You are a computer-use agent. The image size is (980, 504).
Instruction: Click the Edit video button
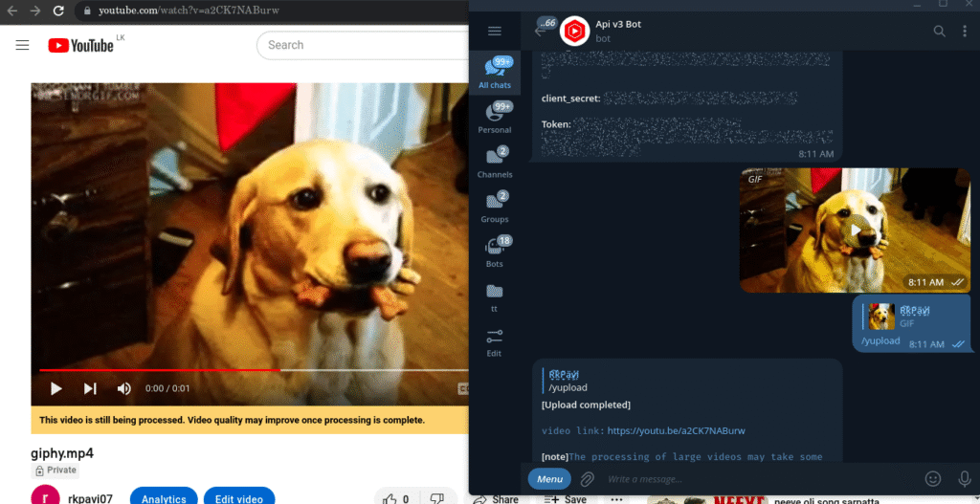[x=238, y=498]
